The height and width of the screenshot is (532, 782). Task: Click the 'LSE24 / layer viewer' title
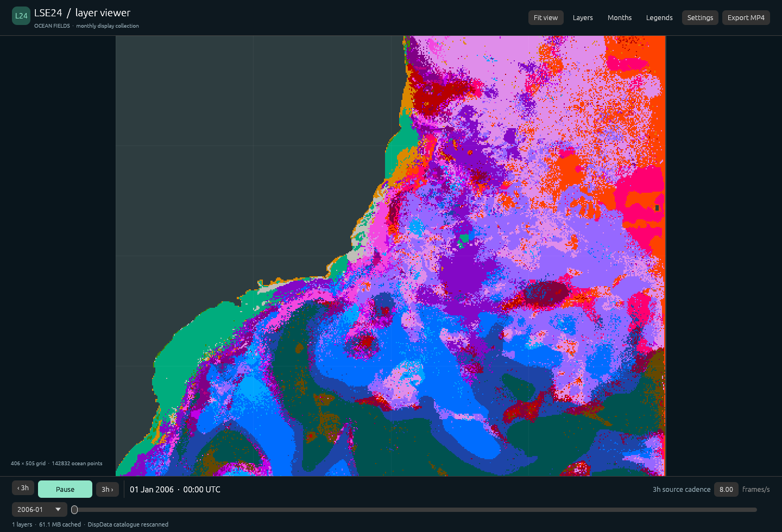pyautogui.click(x=82, y=13)
